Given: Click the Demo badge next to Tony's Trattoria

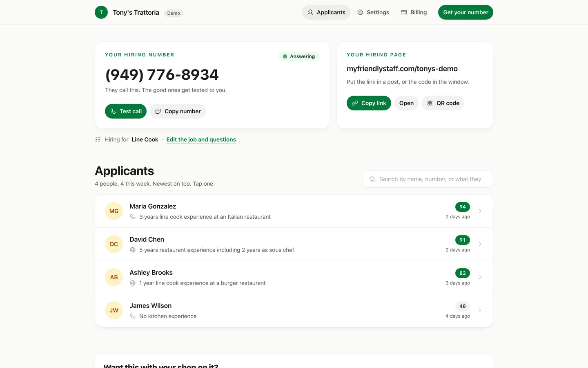Looking at the screenshot, I should point(174,13).
